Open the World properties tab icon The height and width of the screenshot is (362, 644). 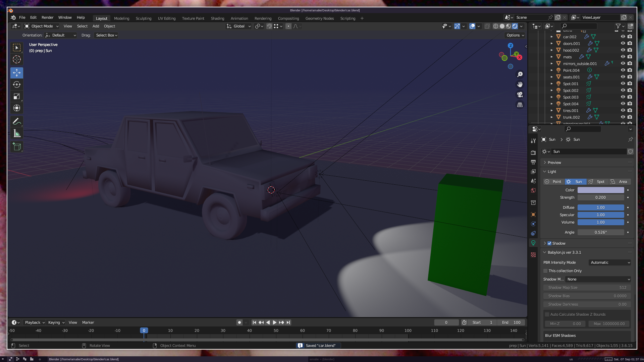click(533, 190)
